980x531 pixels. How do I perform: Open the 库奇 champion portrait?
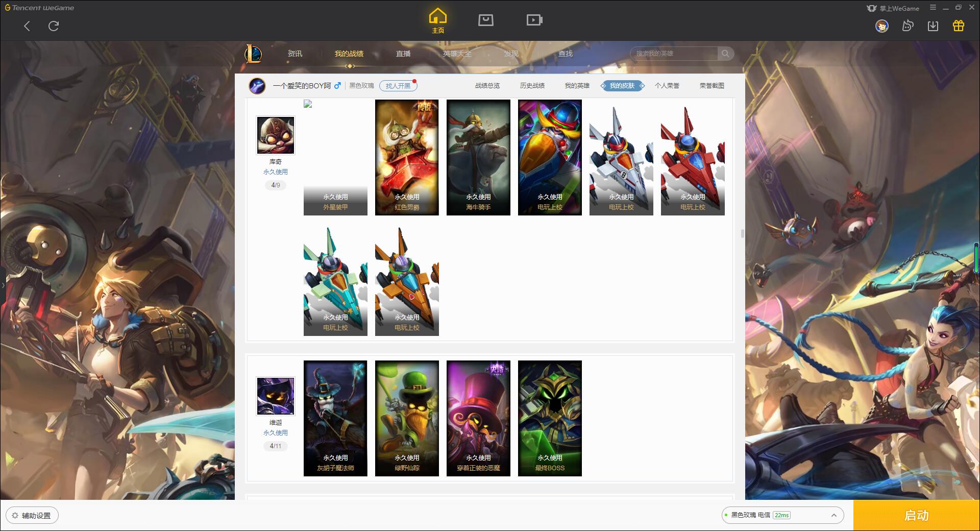[x=276, y=135]
